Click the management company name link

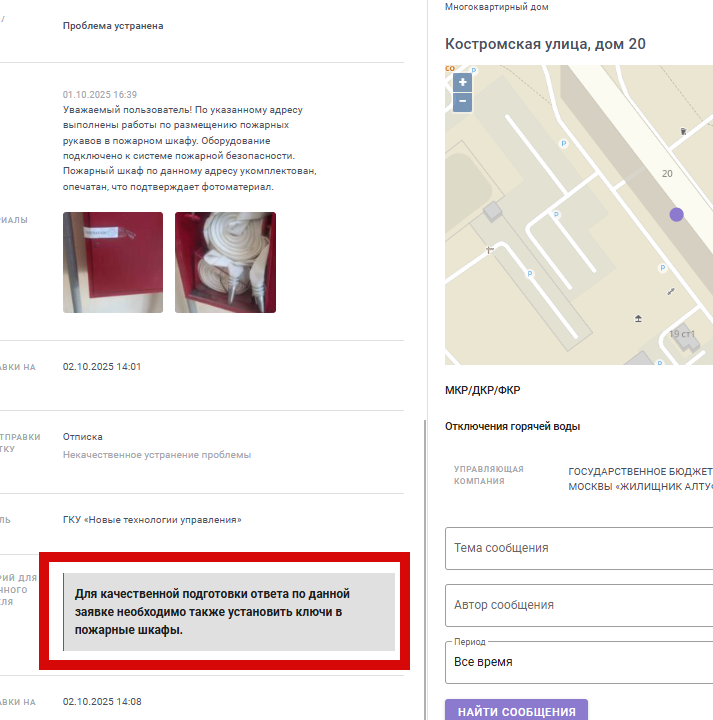tap(640, 479)
